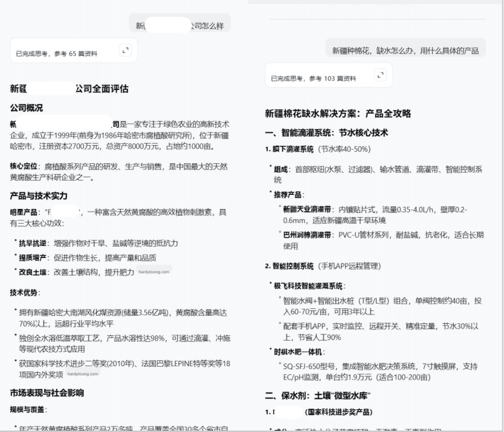Click heading '一、智能滴灌系统：节水核心技术'
This screenshot has height=432, width=504.
coord(327,133)
